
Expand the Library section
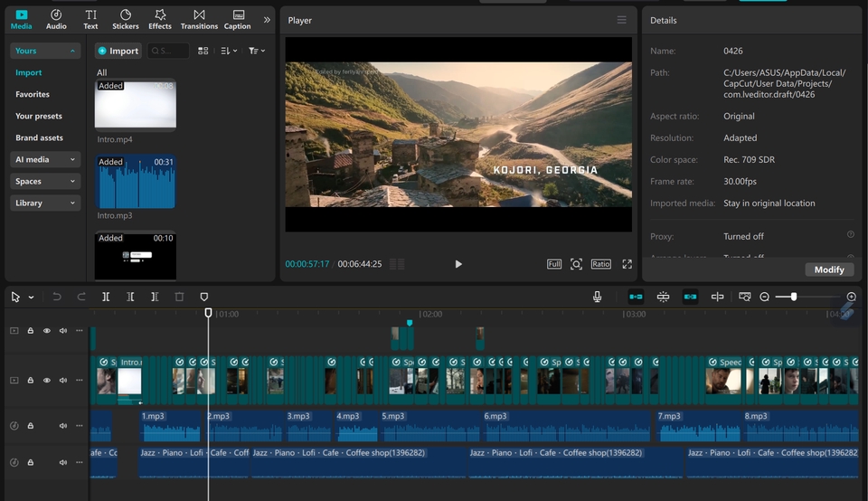[x=45, y=203]
